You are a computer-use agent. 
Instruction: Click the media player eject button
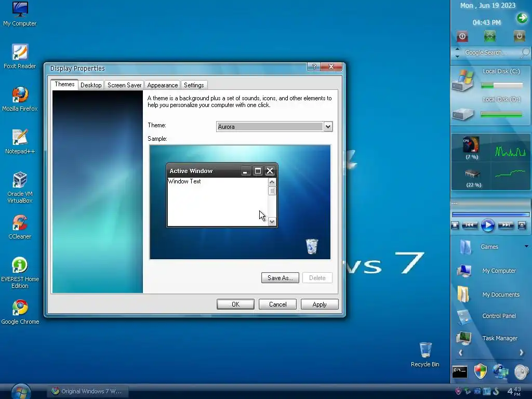(x=522, y=225)
